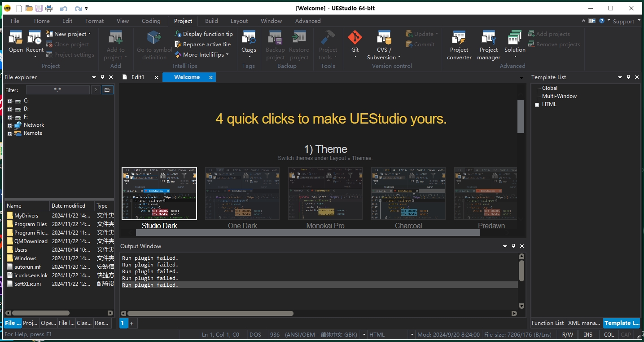Switch to the Home ribbon tab
The image size is (644, 342).
tap(42, 21)
